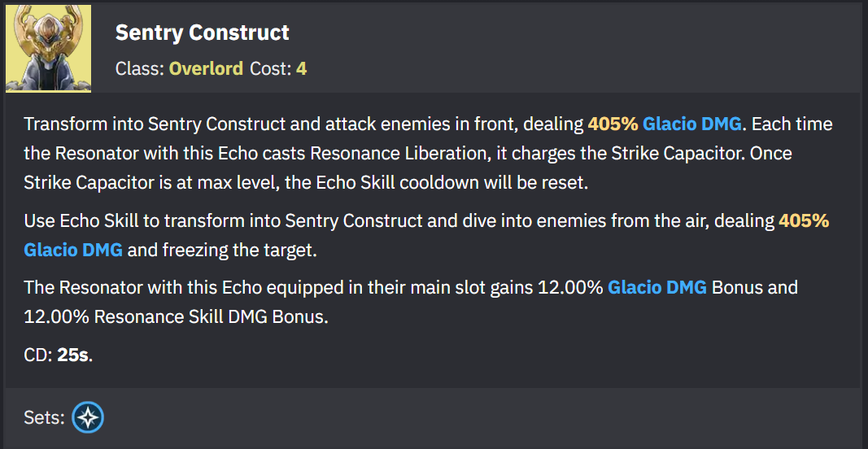The width and height of the screenshot is (868, 449).
Task: Click Glacio DMG before 'and freezing the target'
Action: [x=73, y=251]
